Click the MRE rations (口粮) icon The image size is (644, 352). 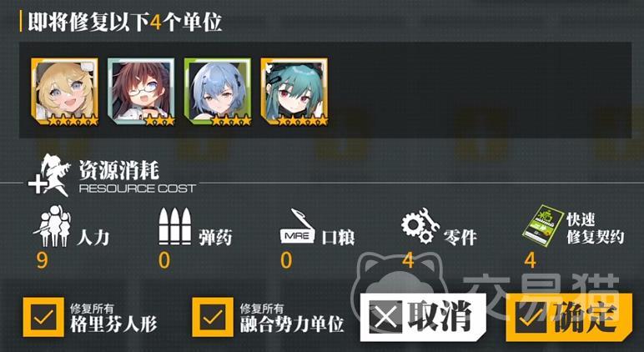pos(296,226)
